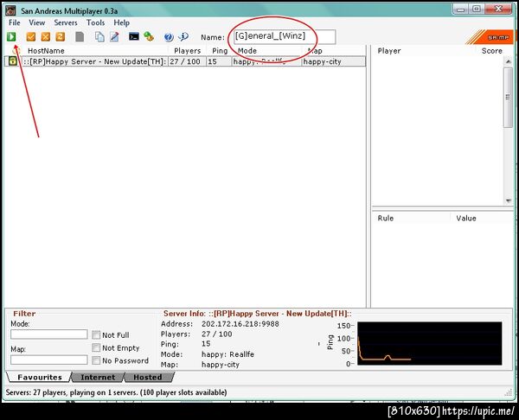Click the blue help question mark icon

point(169,37)
